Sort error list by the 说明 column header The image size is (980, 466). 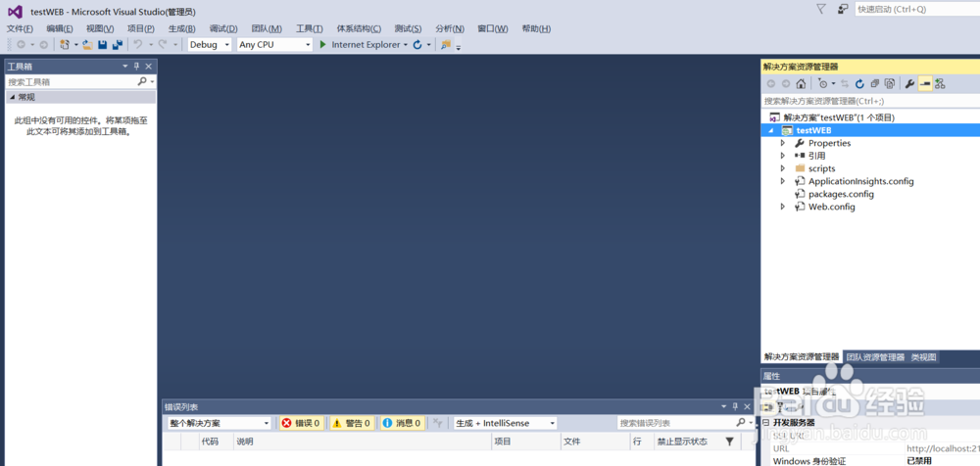(362, 442)
